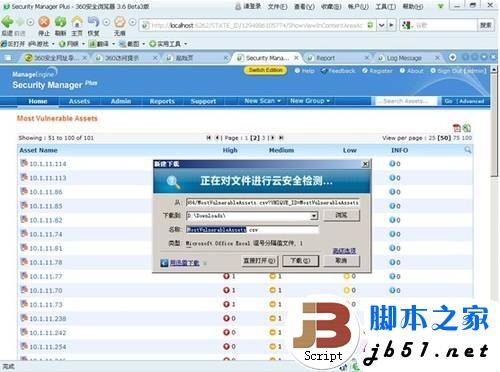This screenshot has width=500, height=372.
Task: Open Advanced search link
Action: (471, 101)
